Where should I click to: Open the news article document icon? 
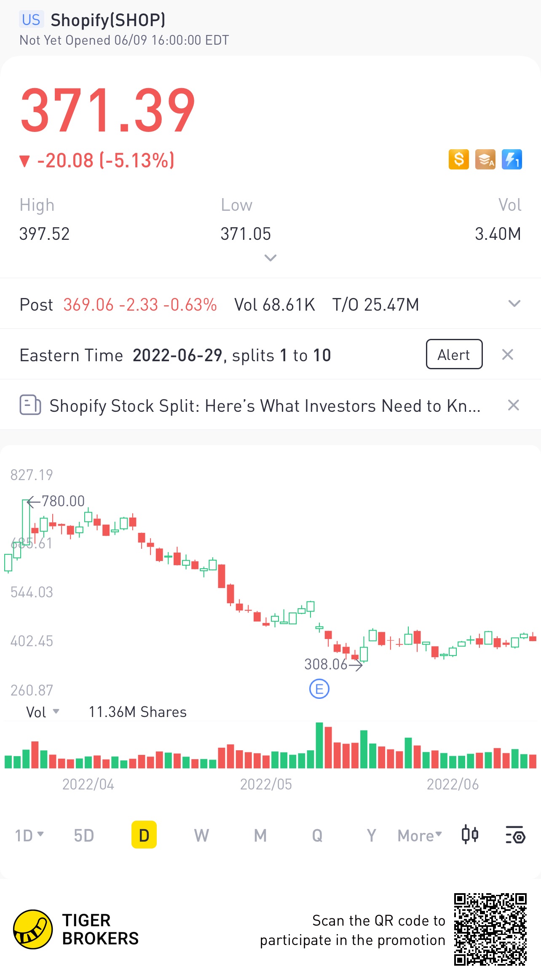click(30, 405)
